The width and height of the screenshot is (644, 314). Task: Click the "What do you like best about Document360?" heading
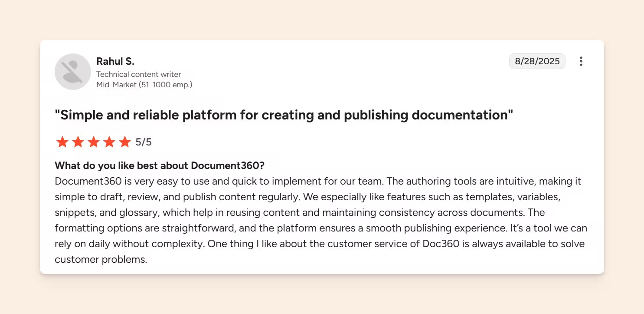point(160,165)
